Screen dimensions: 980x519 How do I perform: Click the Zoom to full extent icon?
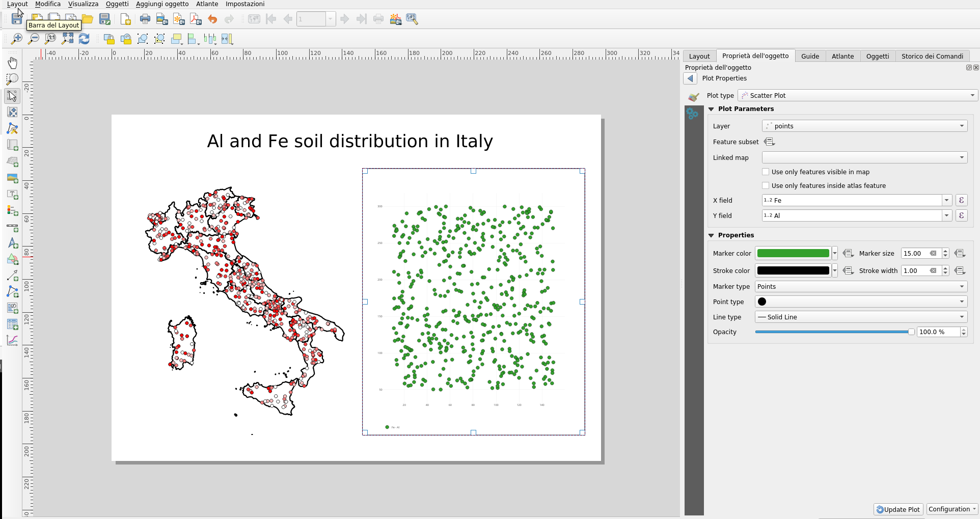[67, 38]
